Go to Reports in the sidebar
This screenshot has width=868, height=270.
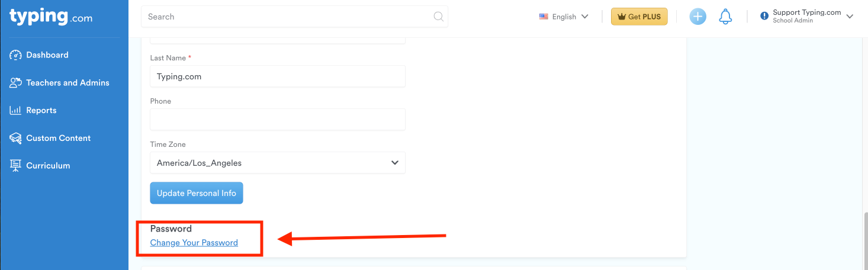click(41, 111)
